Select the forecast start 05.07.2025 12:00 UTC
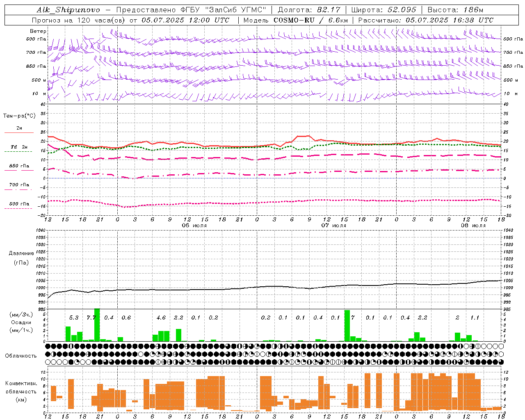Viewport: 525px width, 420px height. pyautogui.click(x=185, y=20)
